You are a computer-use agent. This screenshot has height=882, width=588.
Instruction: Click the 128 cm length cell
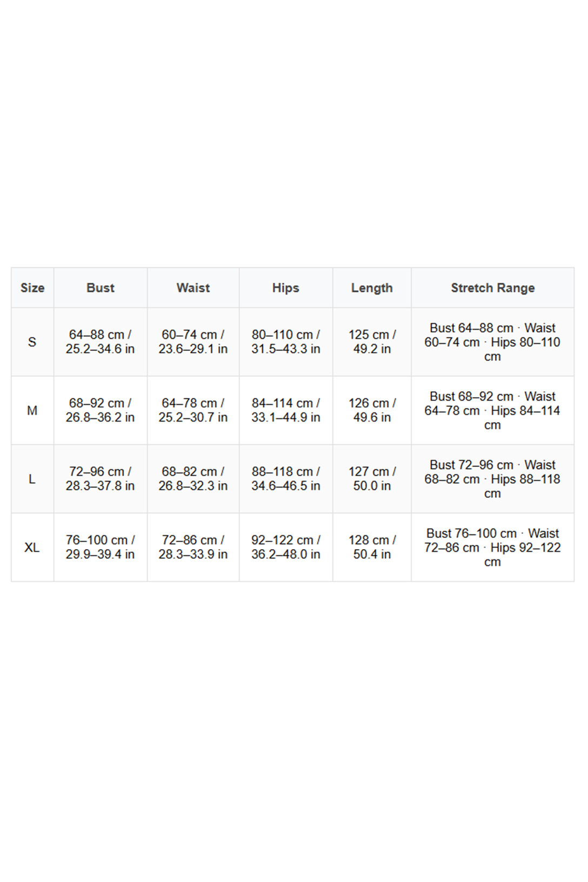(372, 547)
